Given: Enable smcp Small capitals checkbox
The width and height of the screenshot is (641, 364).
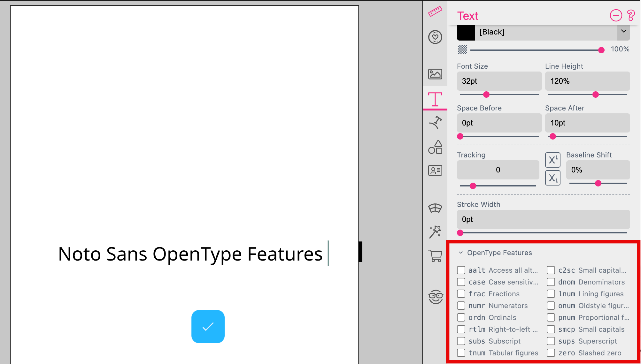Looking at the screenshot, I should pyautogui.click(x=551, y=329).
